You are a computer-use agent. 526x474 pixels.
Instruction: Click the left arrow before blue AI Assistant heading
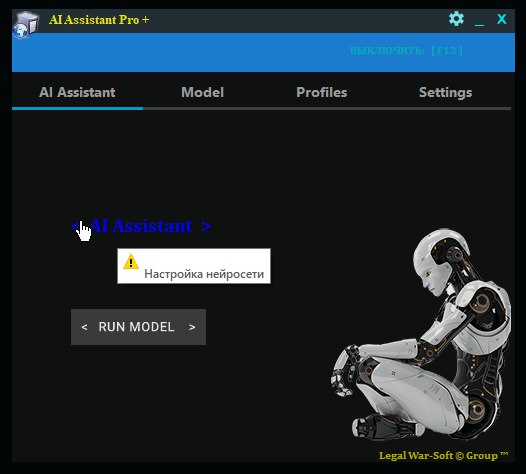pos(75,225)
